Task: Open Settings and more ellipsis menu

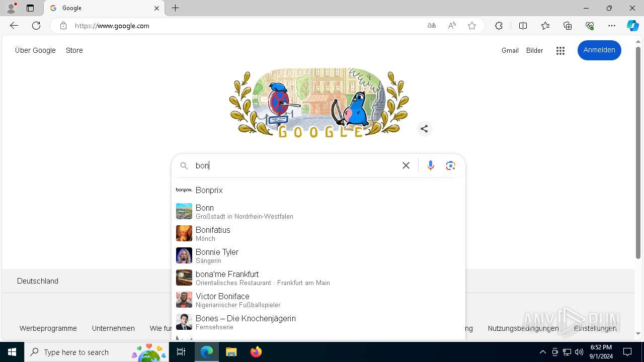Action: click(x=612, y=26)
